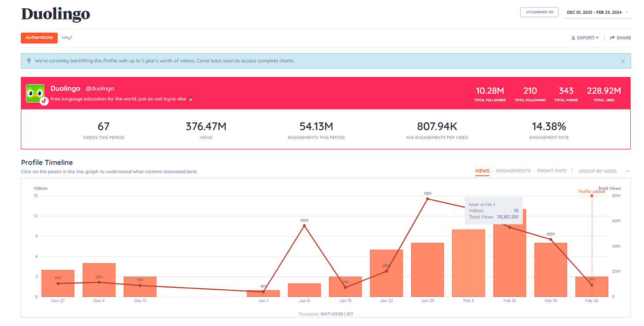Click the 228.92M Total Likes stat
Viewport: 644px width, 326px height.
tap(604, 94)
